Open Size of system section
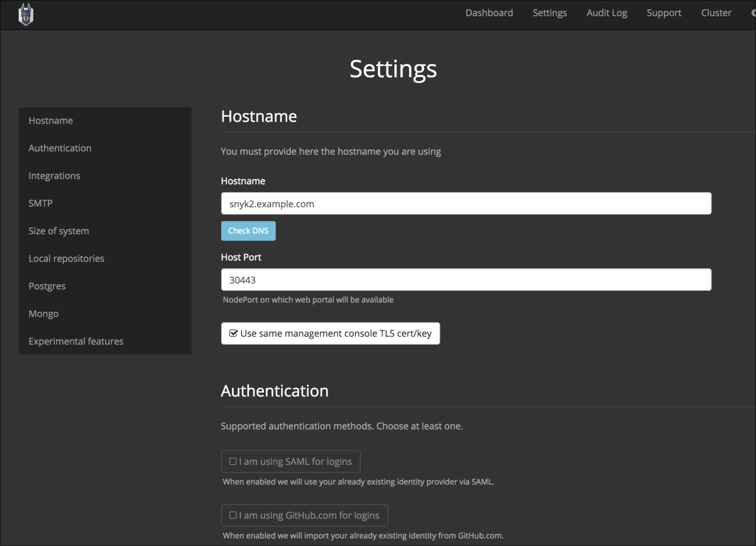The image size is (756, 546). coord(105,231)
